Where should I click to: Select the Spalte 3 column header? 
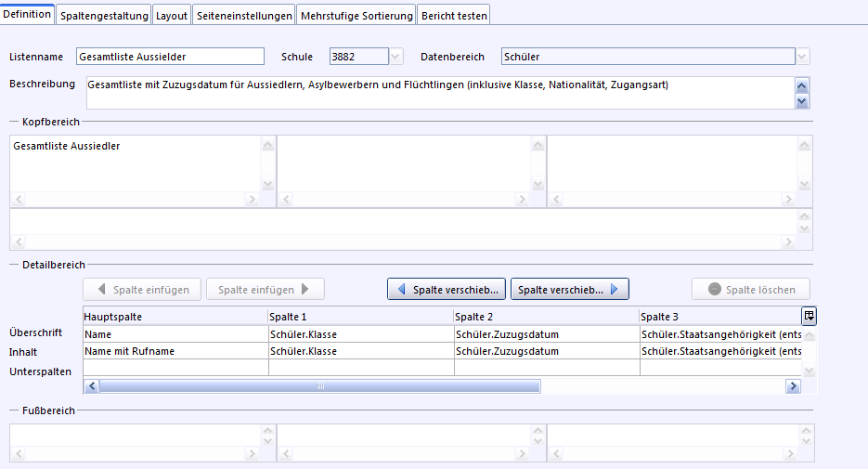[720, 317]
